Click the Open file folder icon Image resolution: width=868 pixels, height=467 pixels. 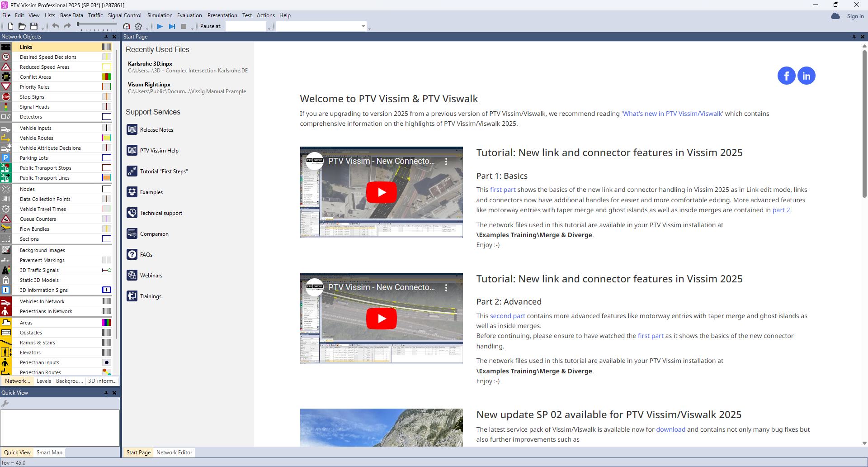pos(22,26)
